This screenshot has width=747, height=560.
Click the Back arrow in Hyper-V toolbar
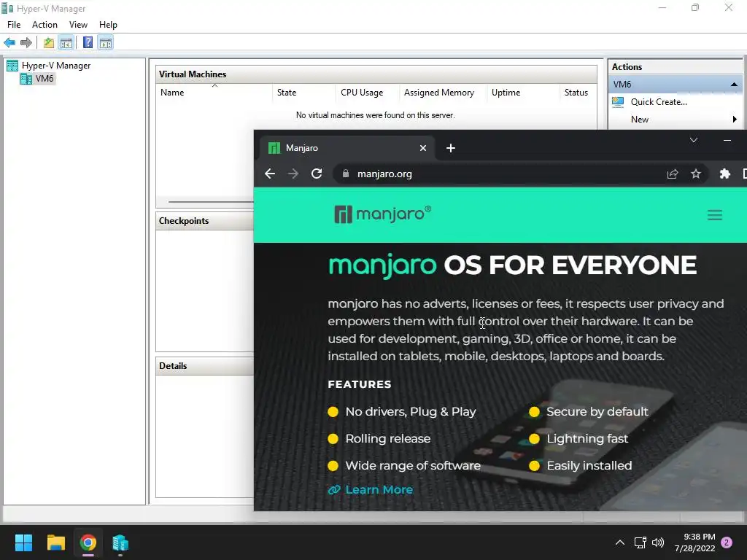(9, 43)
